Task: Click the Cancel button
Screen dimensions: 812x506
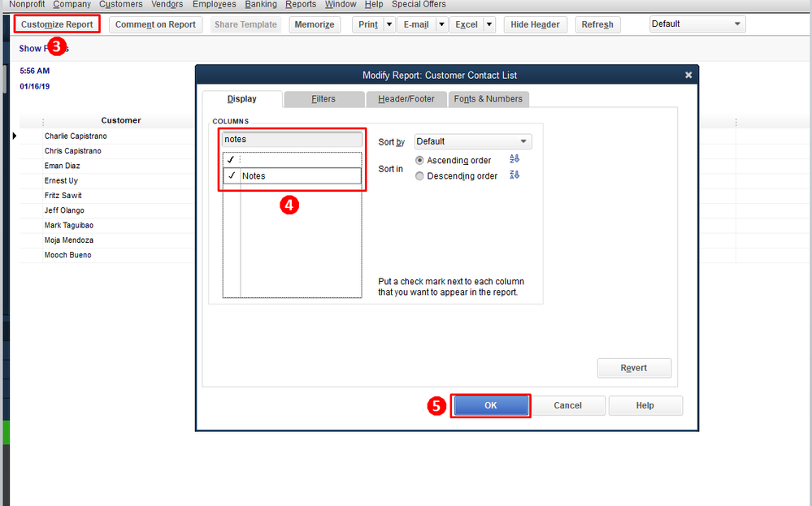Action: tap(567, 405)
